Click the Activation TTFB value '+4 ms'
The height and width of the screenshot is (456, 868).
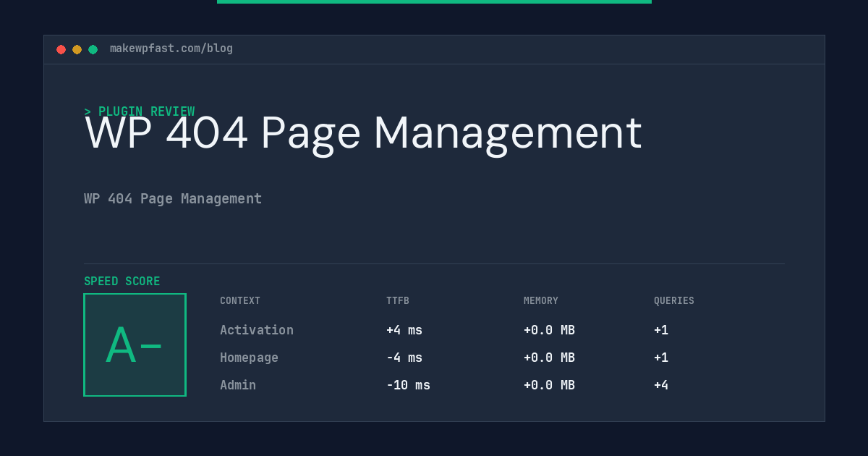coord(404,330)
